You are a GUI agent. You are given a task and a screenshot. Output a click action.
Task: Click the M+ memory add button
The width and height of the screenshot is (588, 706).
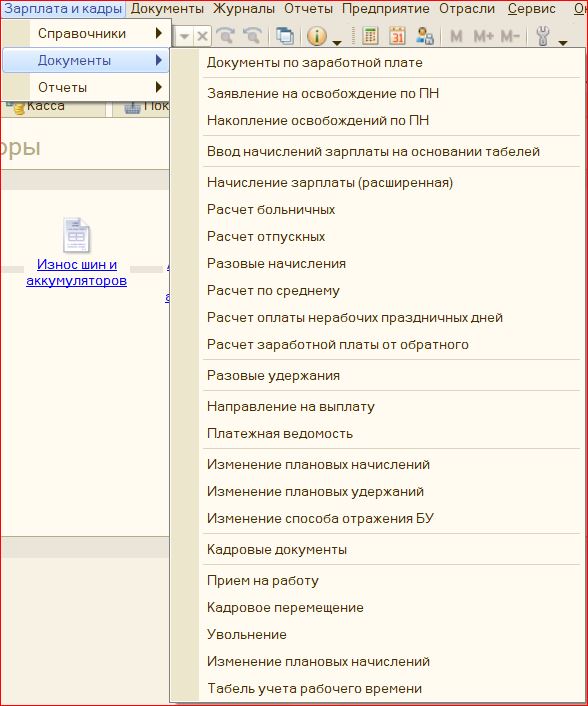tap(483, 36)
